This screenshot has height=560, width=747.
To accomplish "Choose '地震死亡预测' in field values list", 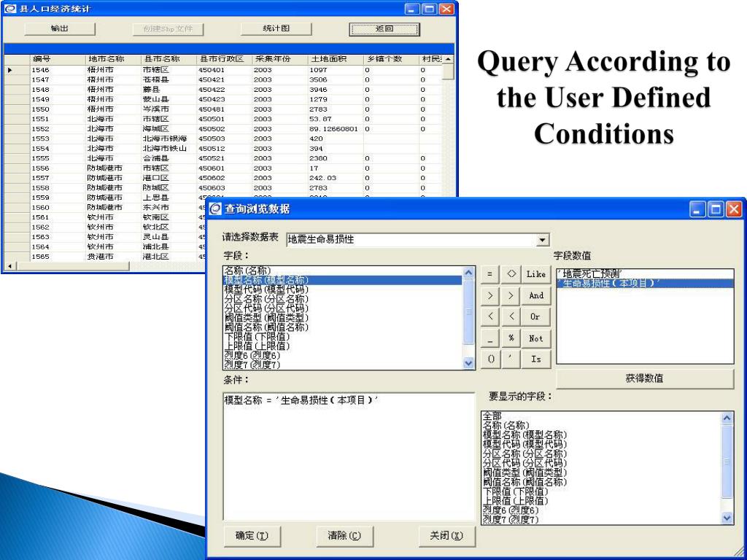I will point(592,273).
